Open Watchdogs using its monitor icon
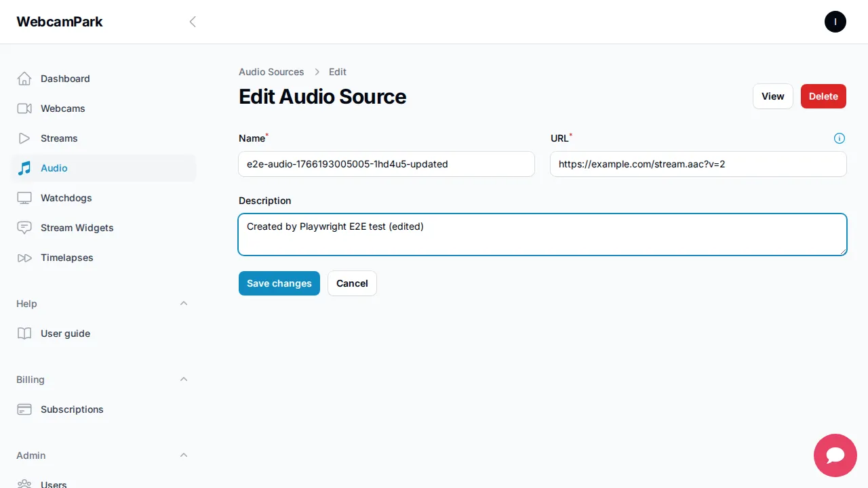 click(24, 198)
